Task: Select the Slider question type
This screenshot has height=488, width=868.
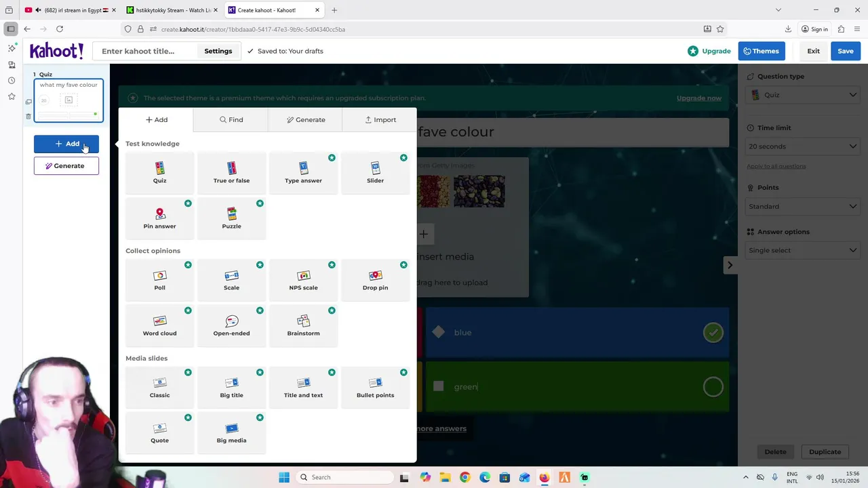Action: (x=375, y=172)
